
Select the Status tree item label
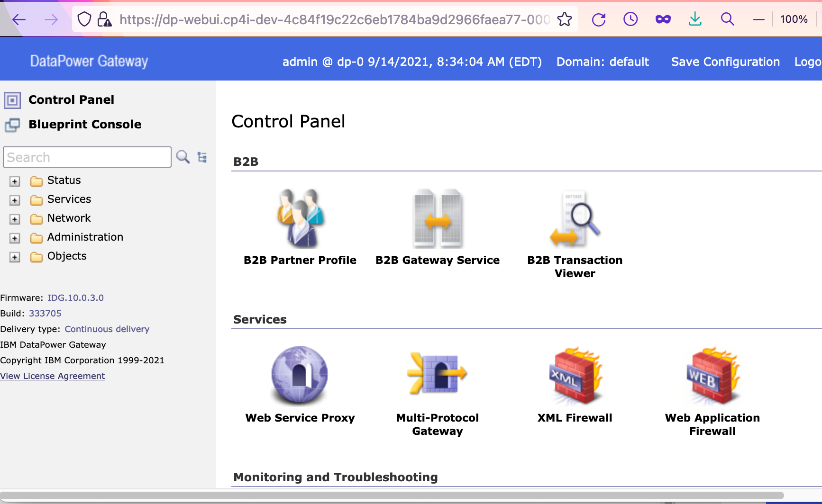(64, 180)
